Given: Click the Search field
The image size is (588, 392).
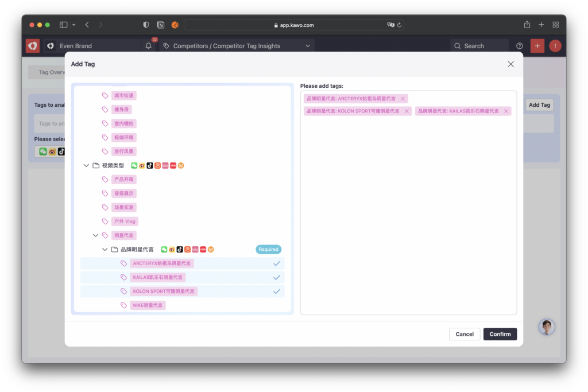Looking at the screenshot, I should pos(479,46).
